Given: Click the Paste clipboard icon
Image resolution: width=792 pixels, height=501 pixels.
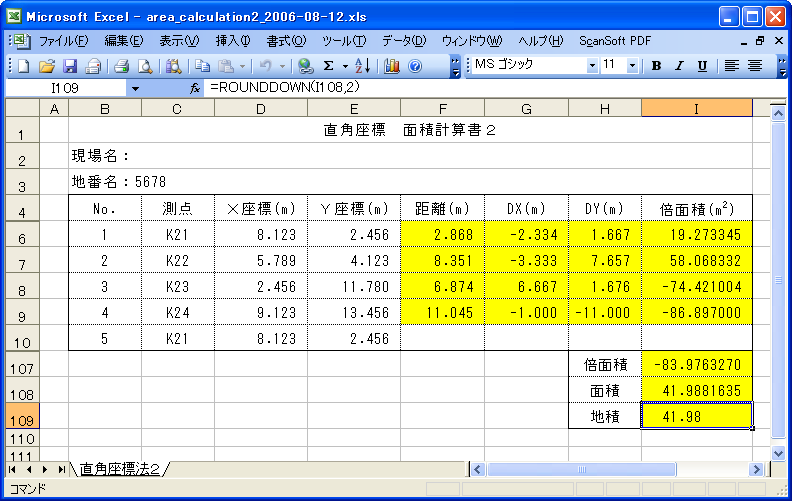Looking at the screenshot, I should [226, 66].
